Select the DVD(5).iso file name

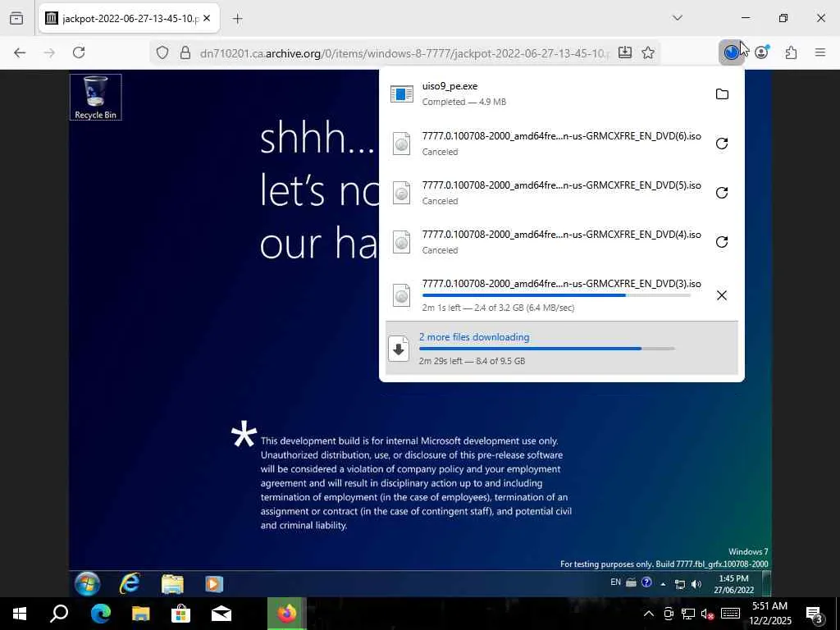561,185
